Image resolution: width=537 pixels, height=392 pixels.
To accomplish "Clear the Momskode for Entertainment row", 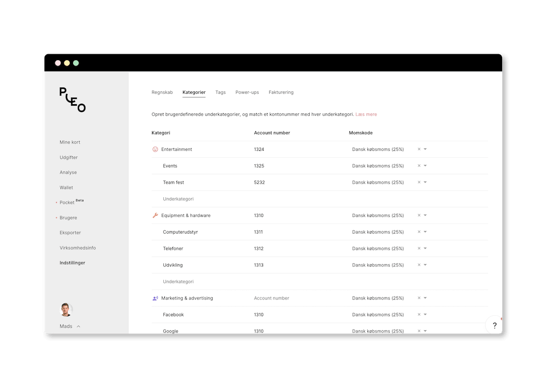I will coord(419,149).
